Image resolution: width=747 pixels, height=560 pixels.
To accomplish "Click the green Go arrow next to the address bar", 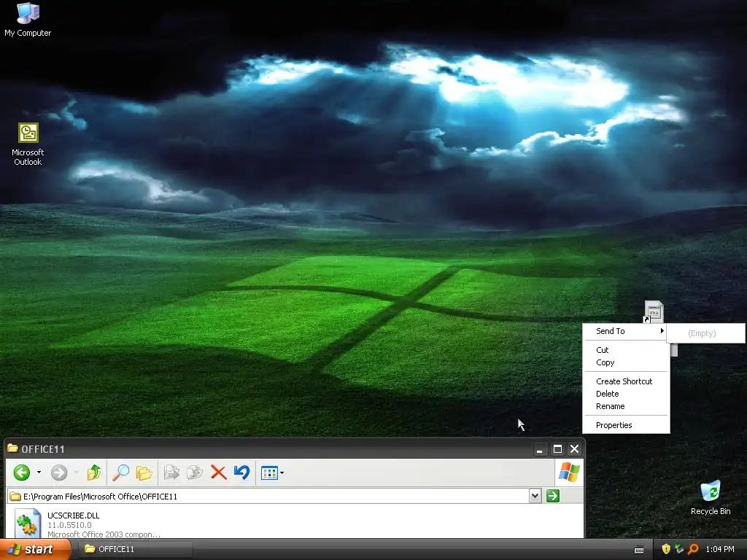I will [553, 496].
